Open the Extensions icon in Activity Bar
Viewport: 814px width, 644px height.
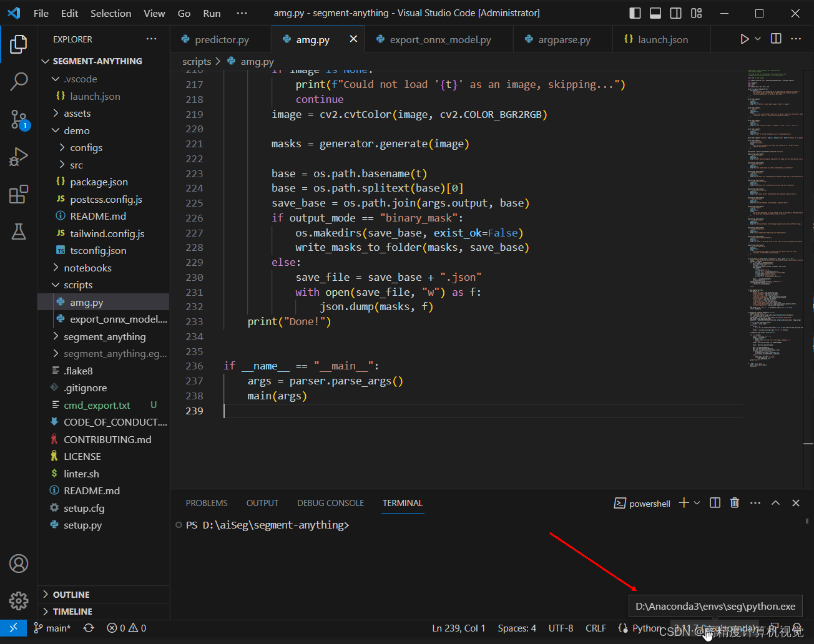tap(18, 194)
